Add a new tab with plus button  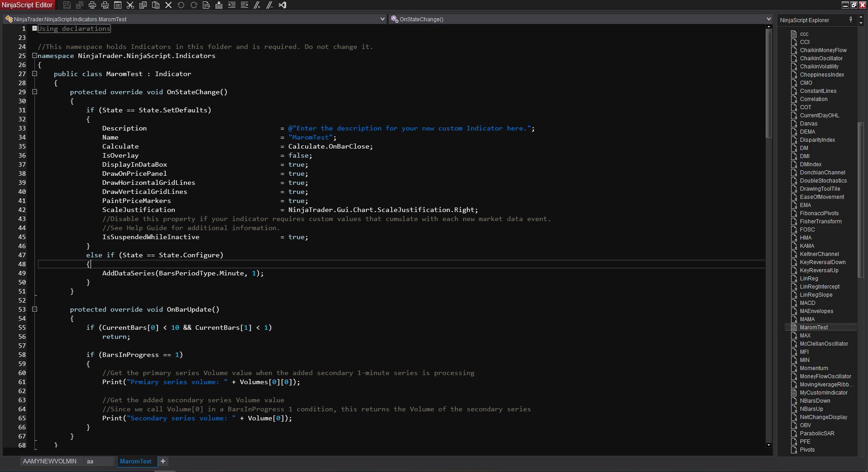point(163,461)
